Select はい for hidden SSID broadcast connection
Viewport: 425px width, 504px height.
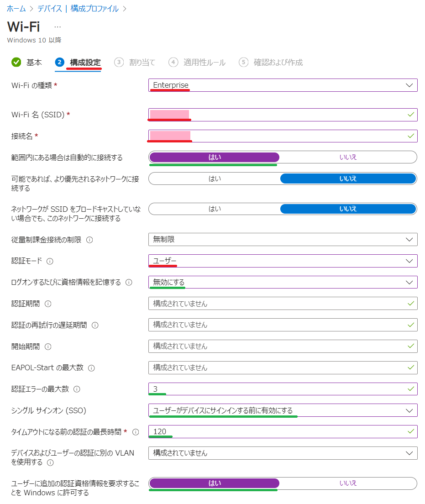pyautogui.click(x=215, y=209)
